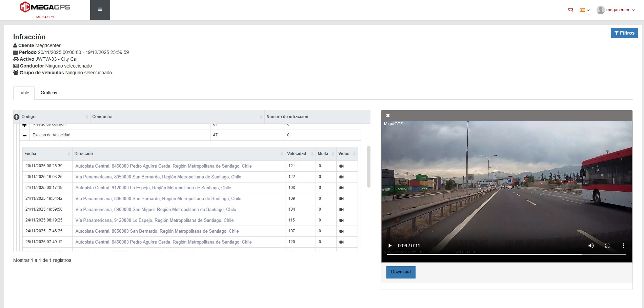This screenshot has width=644, height=308.
Task: Select the Table tab
Action: click(x=24, y=93)
